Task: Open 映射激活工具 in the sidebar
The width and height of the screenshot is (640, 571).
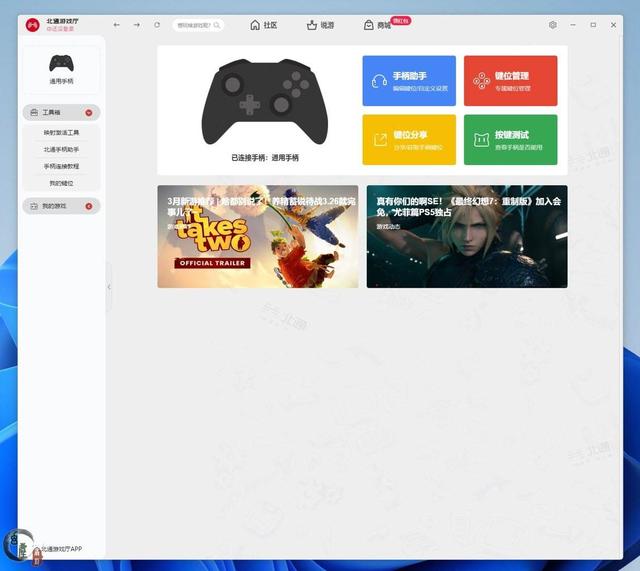Action: pyautogui.click(x=61, y=133)
